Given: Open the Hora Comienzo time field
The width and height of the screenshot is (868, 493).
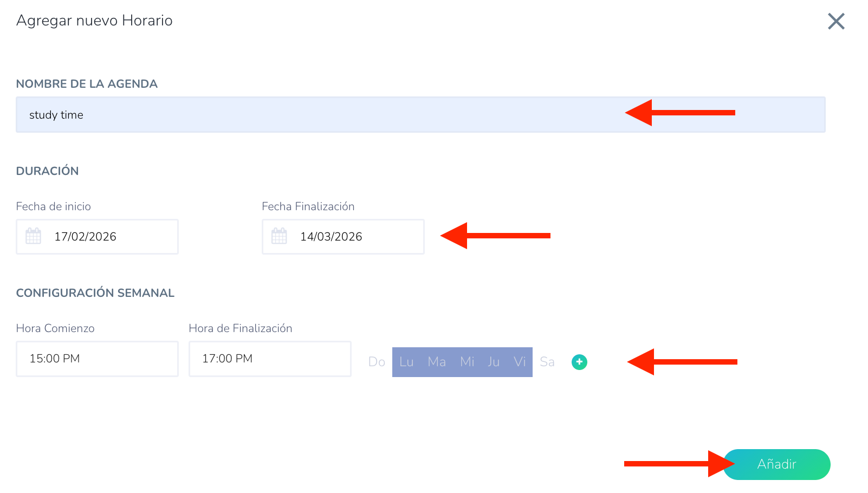Looking at the screenshot, I should [x=97, y=359].
